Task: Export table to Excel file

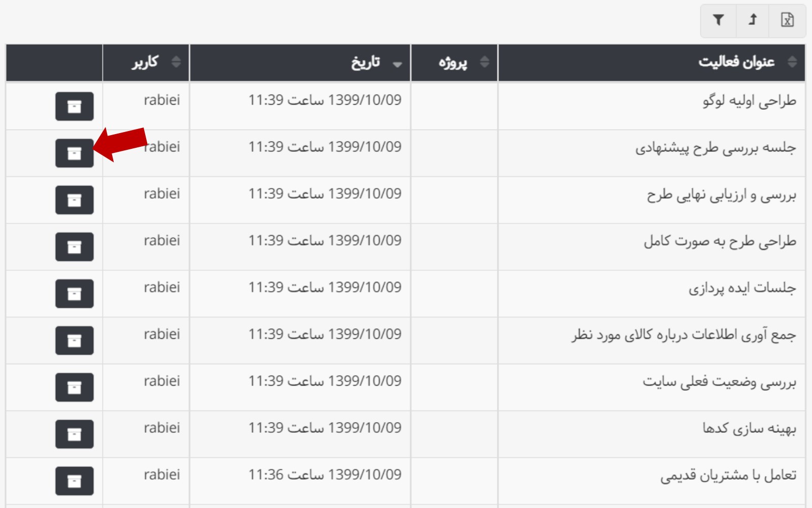Action: pyautogui.click(x=787, y=20)
